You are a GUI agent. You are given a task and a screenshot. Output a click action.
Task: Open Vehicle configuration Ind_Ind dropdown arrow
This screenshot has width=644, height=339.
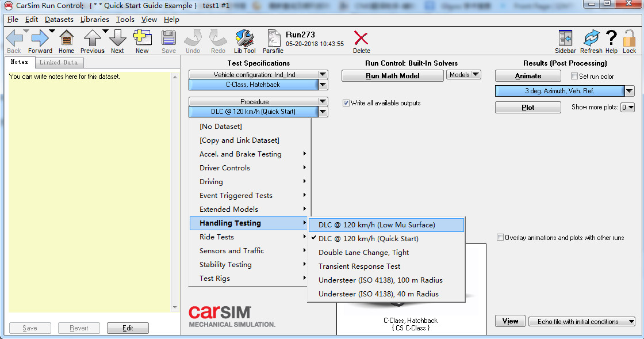[x=323, y=74]
